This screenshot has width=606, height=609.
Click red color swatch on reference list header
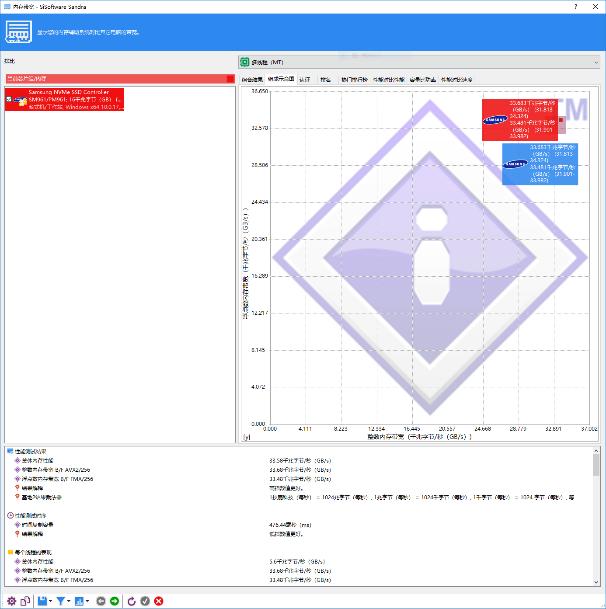click(x=230, y=78)
